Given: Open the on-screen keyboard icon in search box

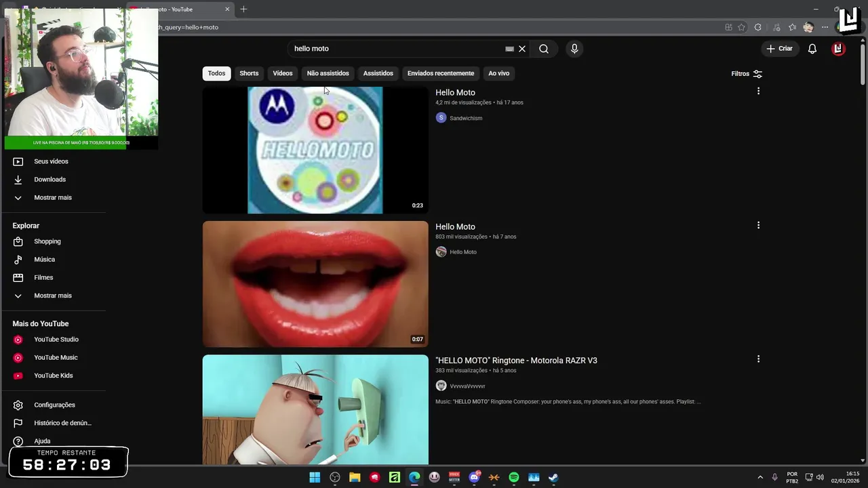Looking at the screenshot, I should point(509,49).
